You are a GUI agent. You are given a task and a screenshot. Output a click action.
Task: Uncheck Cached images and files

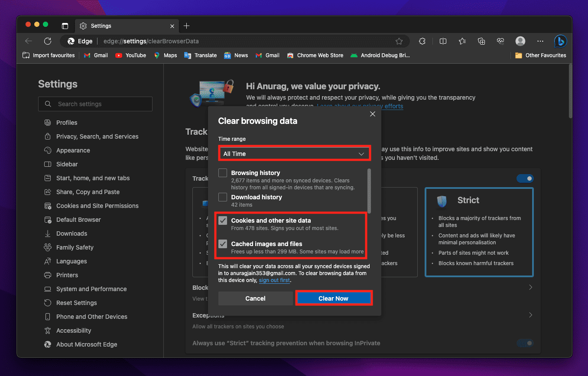(x=223, y=244)
